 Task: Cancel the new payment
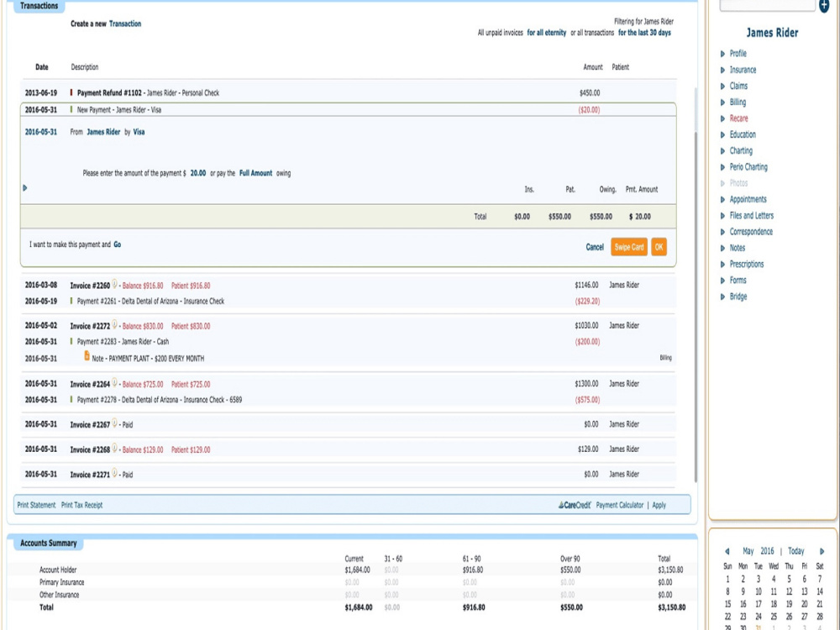coord(595,247)
